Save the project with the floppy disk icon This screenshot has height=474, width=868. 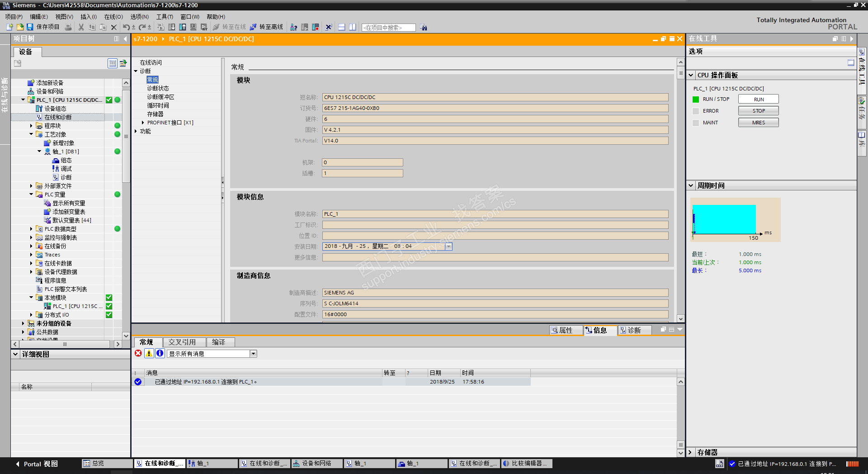[x=29, y=27]
